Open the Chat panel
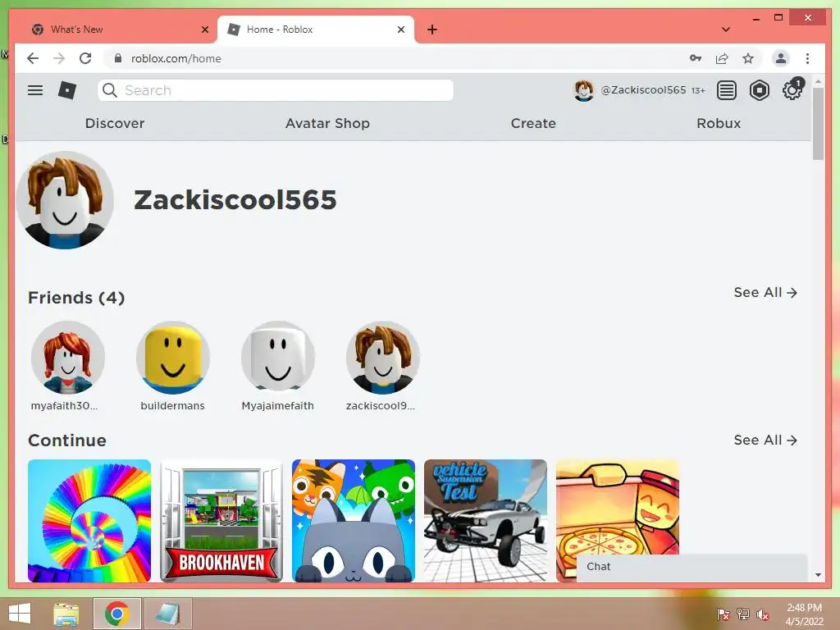This screenshot has height=630, width=840. 692,567
